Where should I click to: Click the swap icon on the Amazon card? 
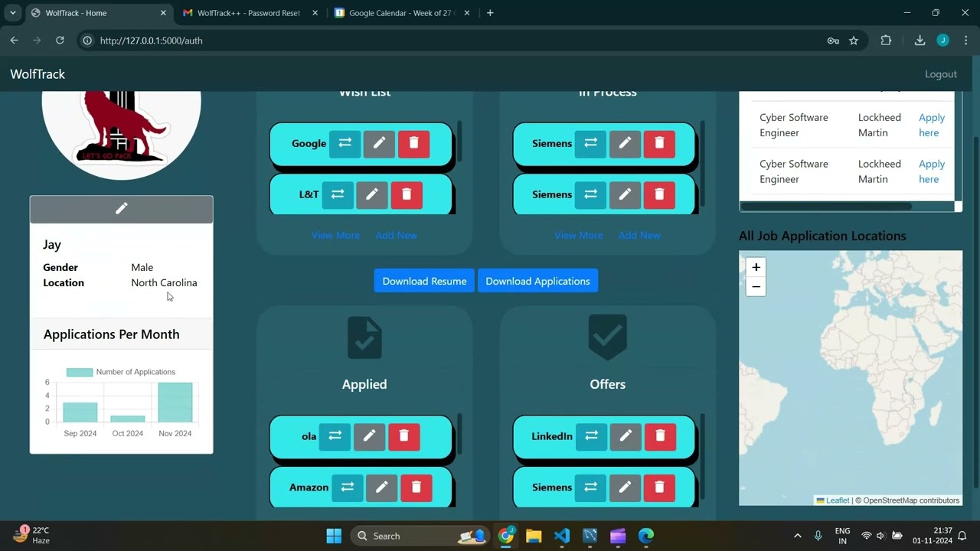(x=348, y=487)
